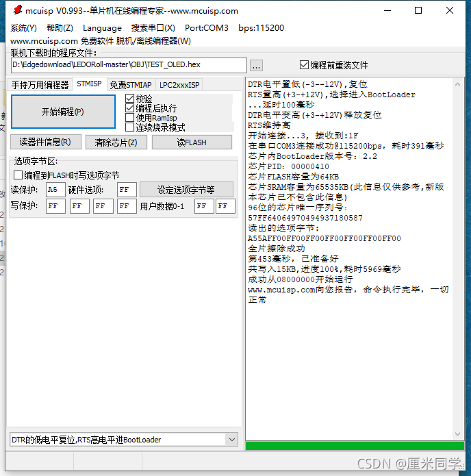Open 脱机/离线编程器(W) menu item

(153, 40)
